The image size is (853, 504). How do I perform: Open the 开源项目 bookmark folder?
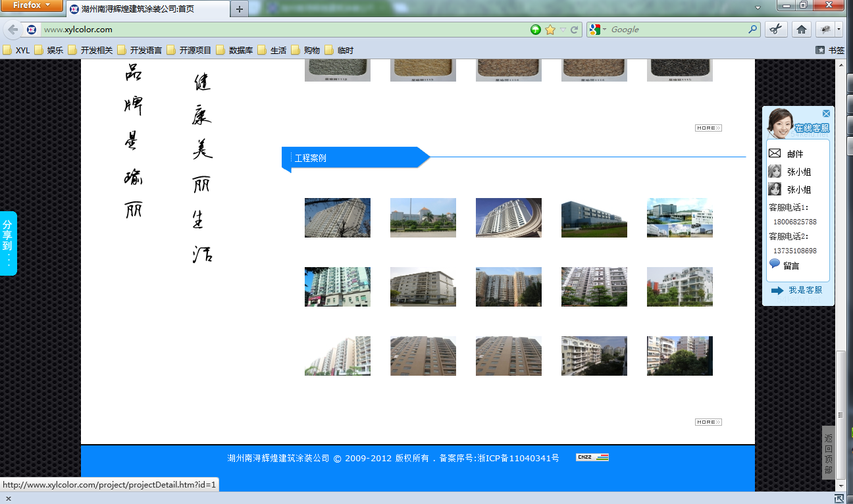tap(190, 50)
